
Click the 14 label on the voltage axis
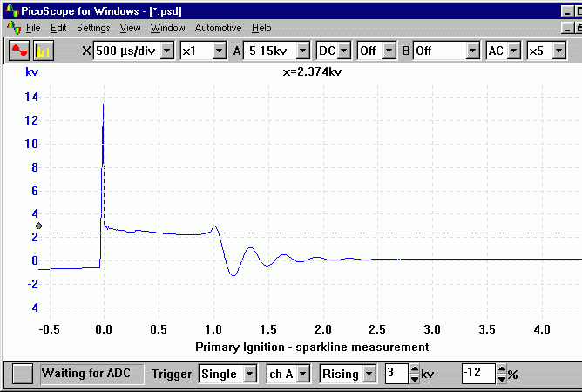(31, 98)
